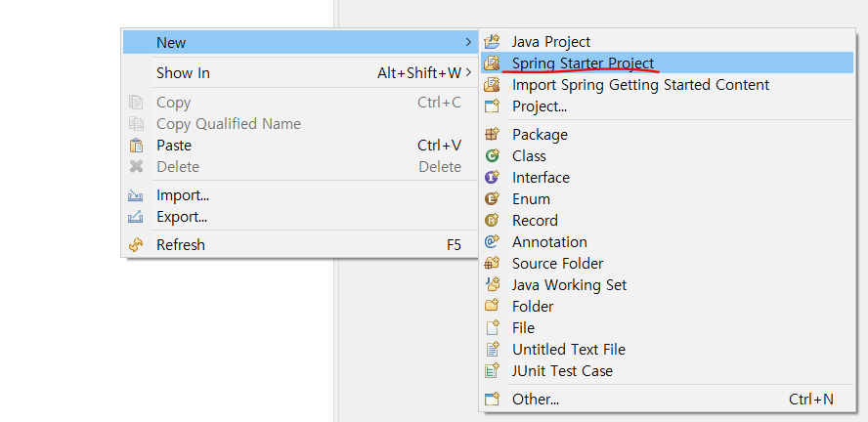Click the Other... wizard icon
Image resolution: width=868 pixels, height=422 pixels.
click(x=492, y=399)
